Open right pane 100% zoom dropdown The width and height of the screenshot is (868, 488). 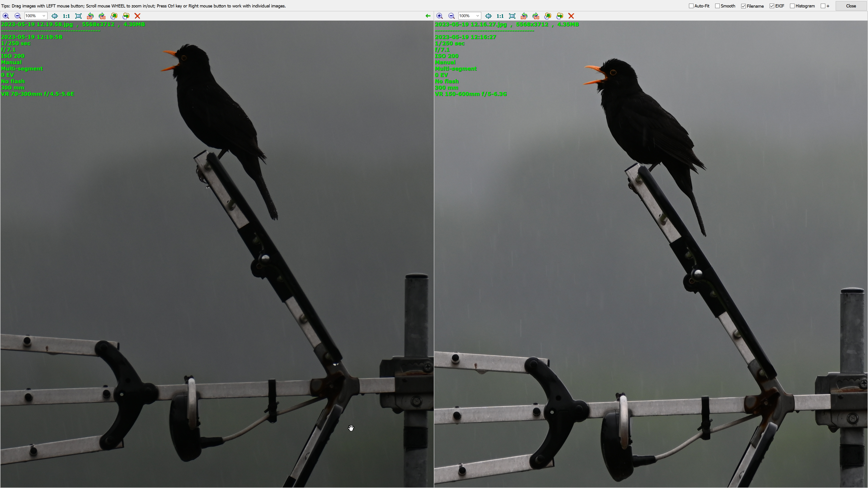pos(477,16)
